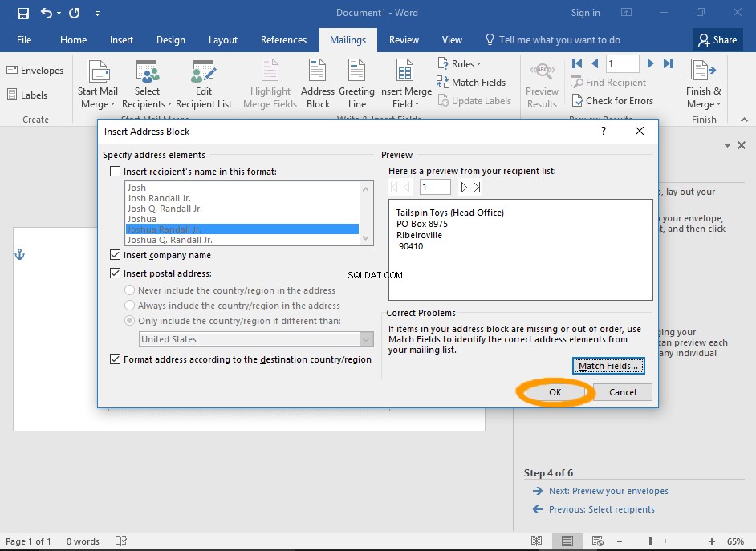Screen dimensions: 756x551
Task: Go to first record in ribbon
Action: click(577, 63)
